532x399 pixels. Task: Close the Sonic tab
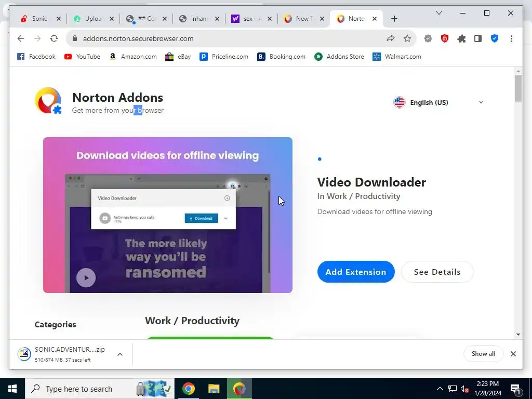pyautogui.click(x=59, y=19)
